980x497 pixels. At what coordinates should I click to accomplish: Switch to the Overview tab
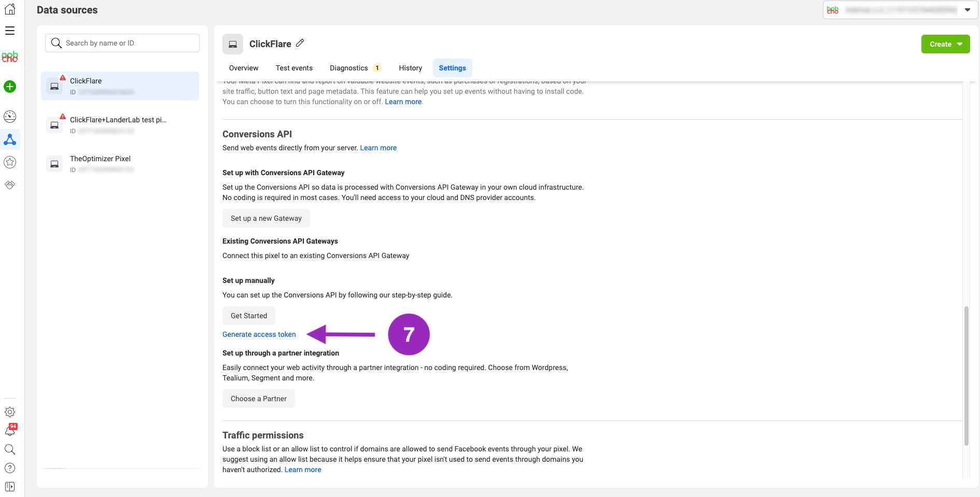244,68
